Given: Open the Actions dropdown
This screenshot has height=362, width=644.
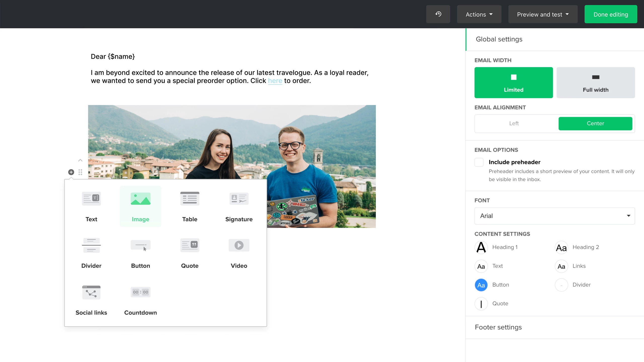Looking at the screenshot, I should click(479, 14).
